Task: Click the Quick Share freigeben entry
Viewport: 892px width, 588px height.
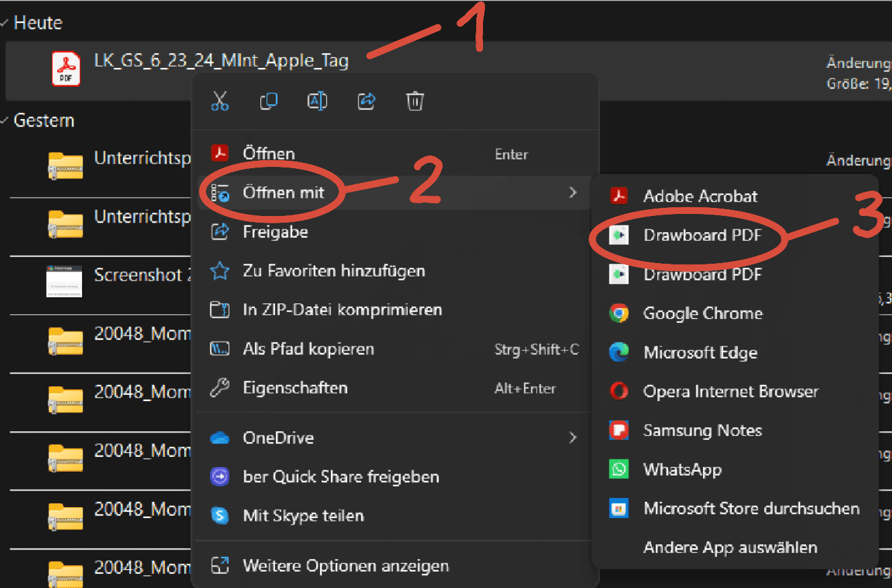Action: pyautogui.click(x=395, y=477)
